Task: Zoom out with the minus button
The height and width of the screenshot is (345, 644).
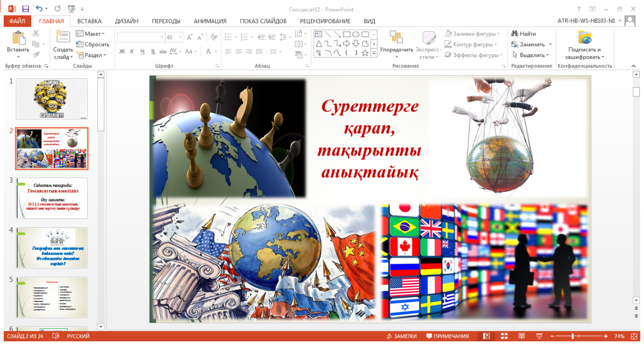Action: pyautogui.click(x=552, y=336)
